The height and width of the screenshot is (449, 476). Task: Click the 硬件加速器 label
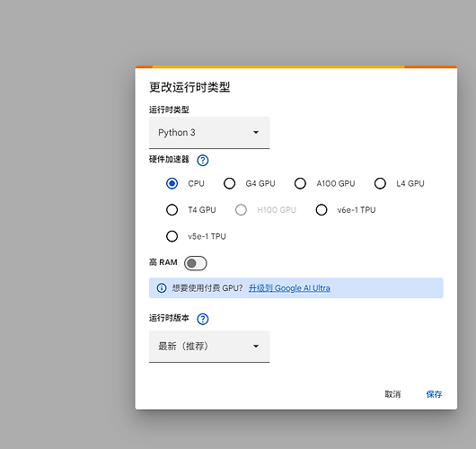point(169,159)
